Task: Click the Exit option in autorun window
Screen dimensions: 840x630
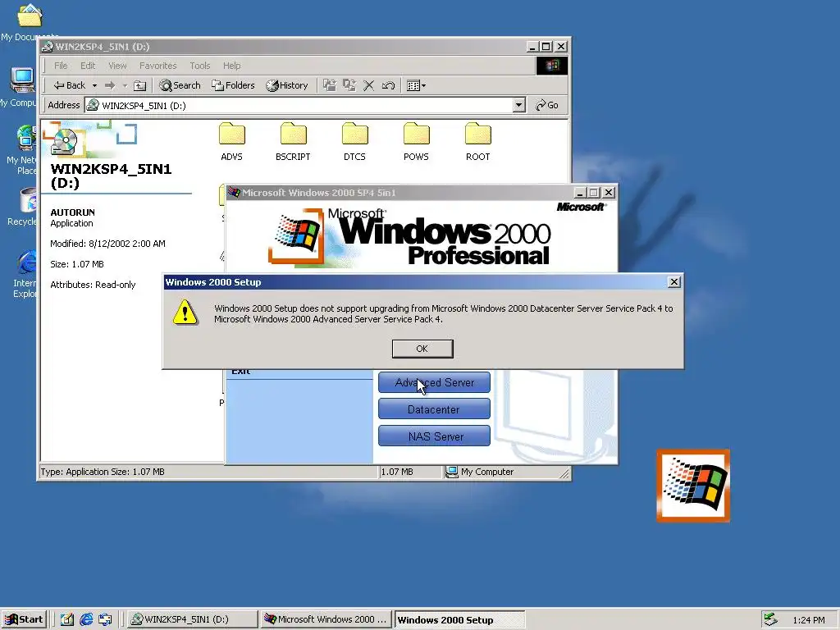Action: (x=241, y=372)
